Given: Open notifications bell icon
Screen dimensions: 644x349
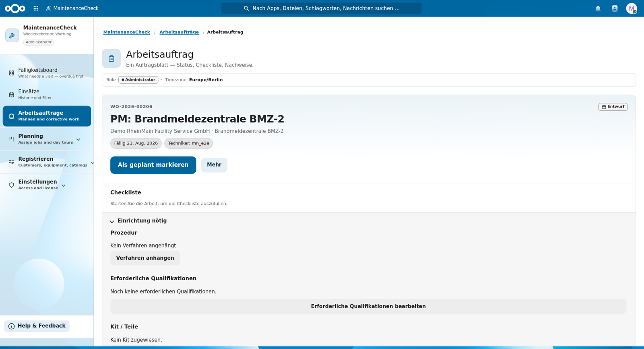Looking at the screenshot, I should (598, 8).
